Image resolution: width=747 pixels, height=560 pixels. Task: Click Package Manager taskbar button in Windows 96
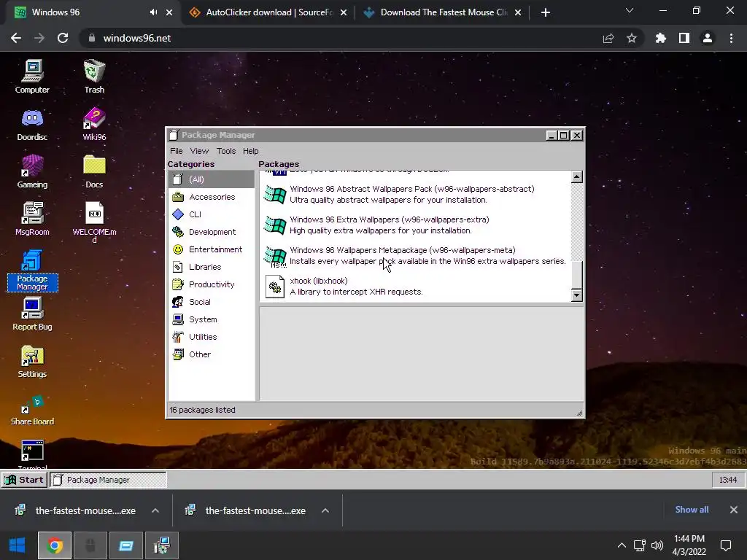point(108,480)
